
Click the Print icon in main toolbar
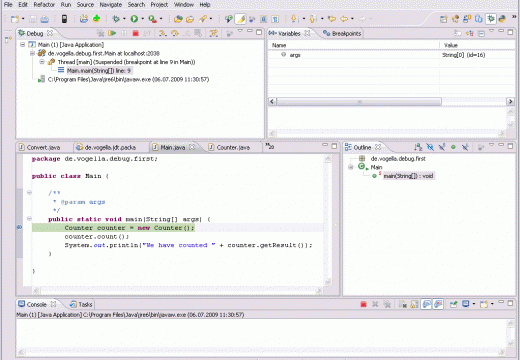(x=44, y=19)
